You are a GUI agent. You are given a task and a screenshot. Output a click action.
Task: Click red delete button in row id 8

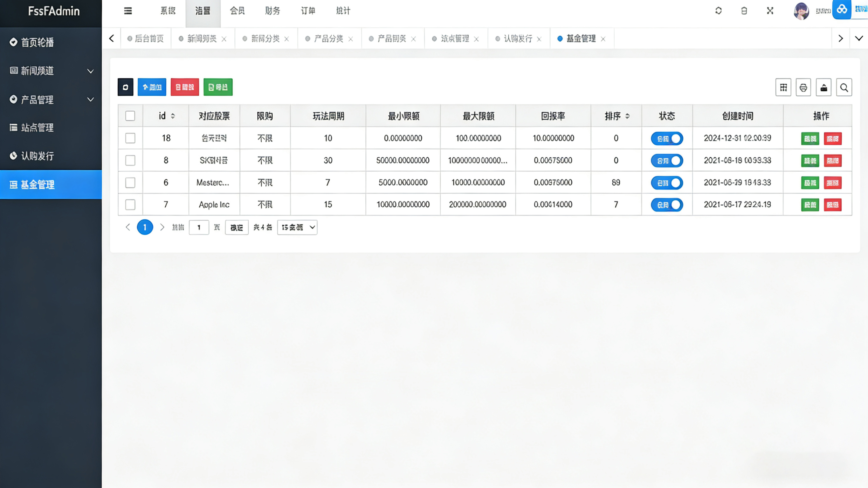832,161
